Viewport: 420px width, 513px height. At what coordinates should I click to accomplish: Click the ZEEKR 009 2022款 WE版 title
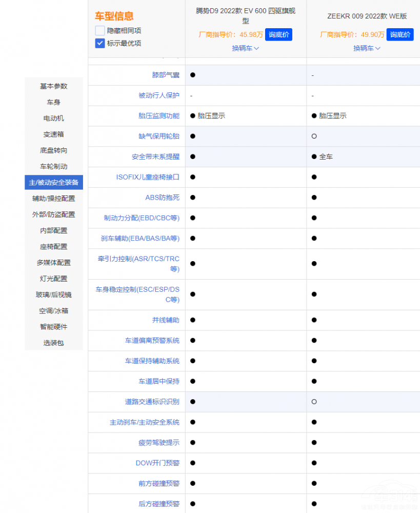(x=367, y=16)
